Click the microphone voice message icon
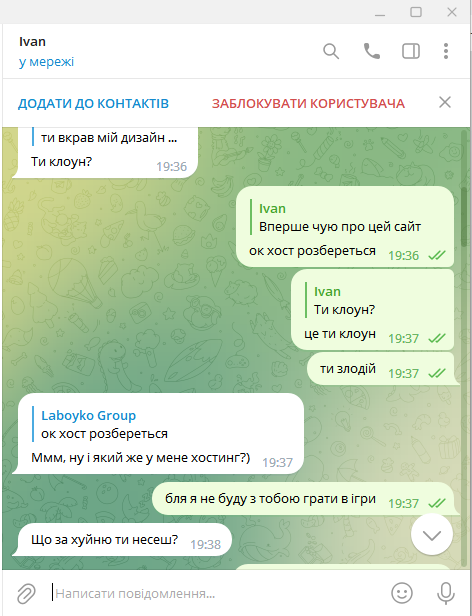Screen dimensions: 472x616 446,593
